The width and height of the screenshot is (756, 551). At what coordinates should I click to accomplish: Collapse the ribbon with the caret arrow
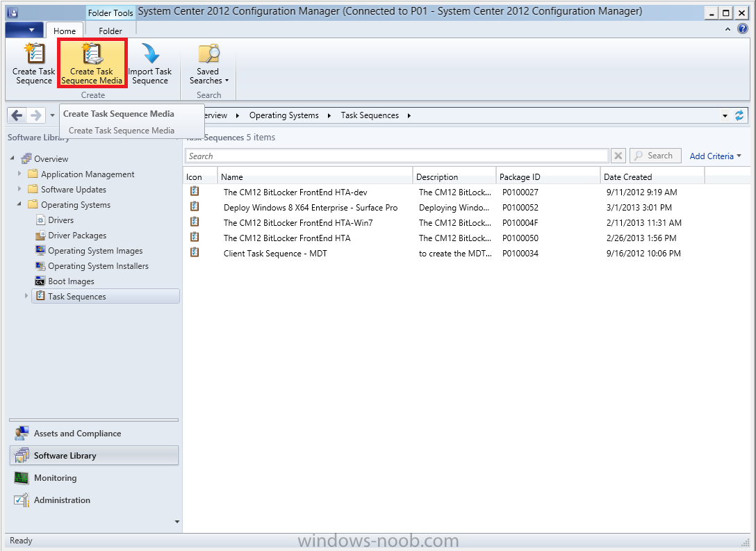point(728,29)
